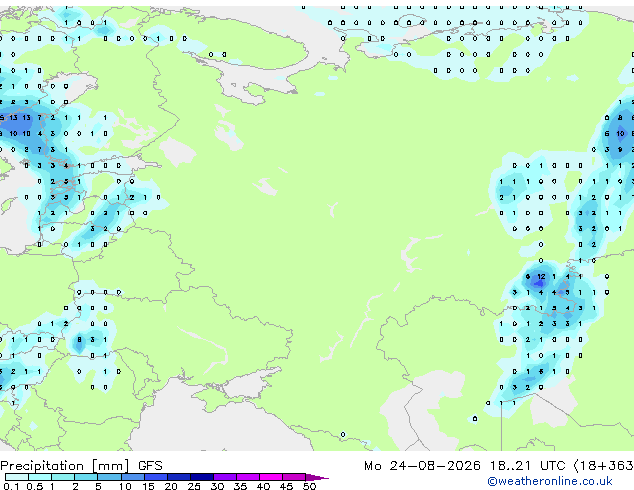Screen dimensions: 634x490
Task: Click the legend label '0.5'
Action: click(x=35, y=486)
